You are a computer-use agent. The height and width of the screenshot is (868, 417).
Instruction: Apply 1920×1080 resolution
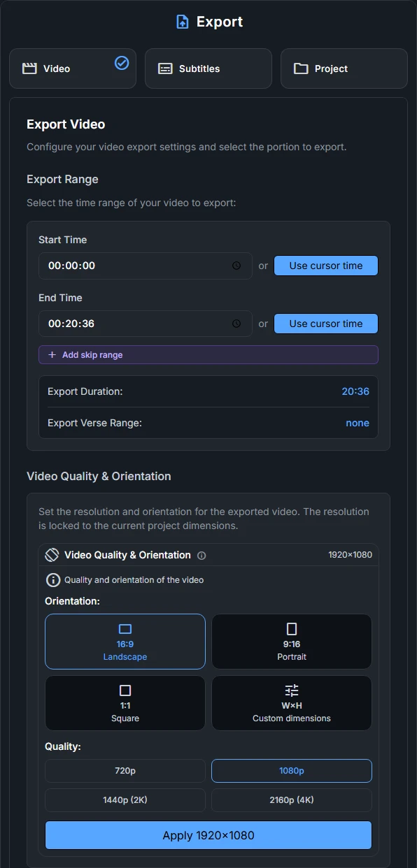point(208,835)
